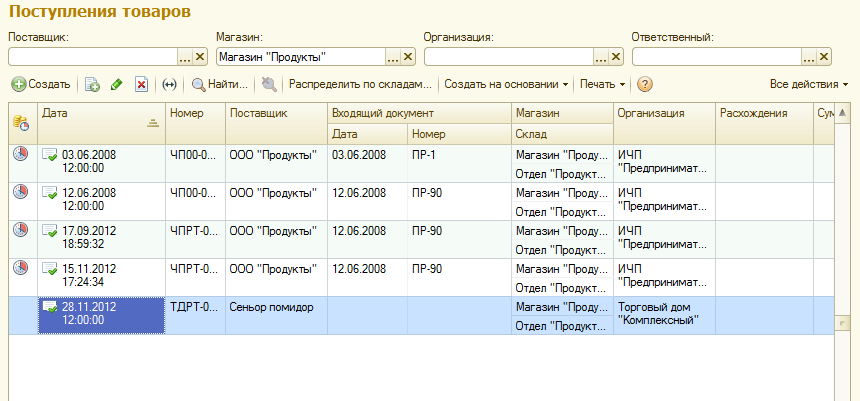Click incoming date 03.06.2008 cell

367,163
